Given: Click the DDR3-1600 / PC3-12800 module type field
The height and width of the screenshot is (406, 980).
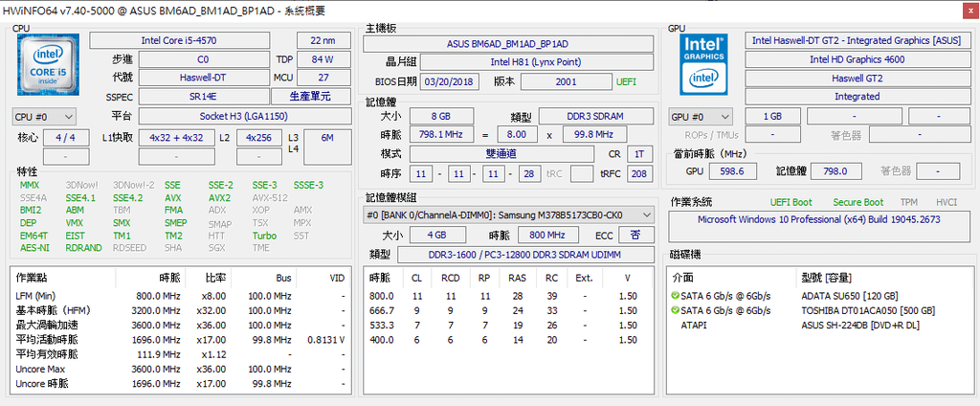Looking at the screenshot, I should tap(525, 255).
